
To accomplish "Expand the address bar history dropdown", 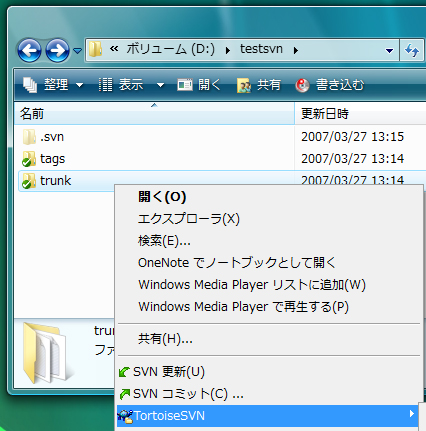I will click(x=389, y=51).
